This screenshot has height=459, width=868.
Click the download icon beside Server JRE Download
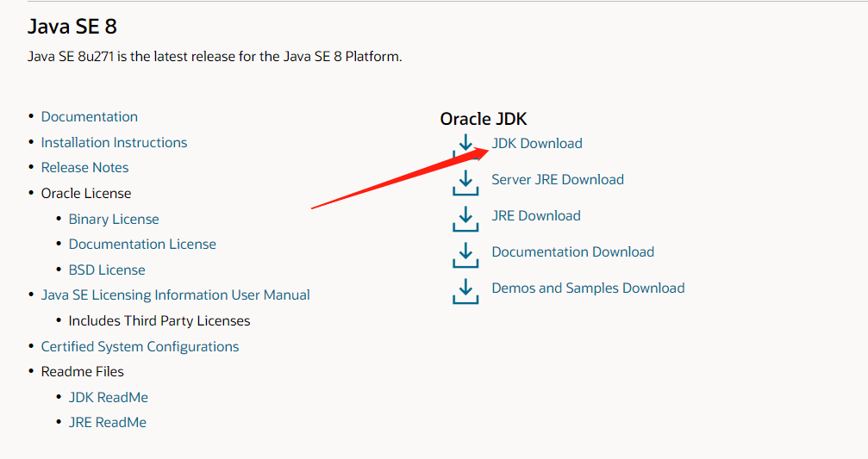click(465, 183)
